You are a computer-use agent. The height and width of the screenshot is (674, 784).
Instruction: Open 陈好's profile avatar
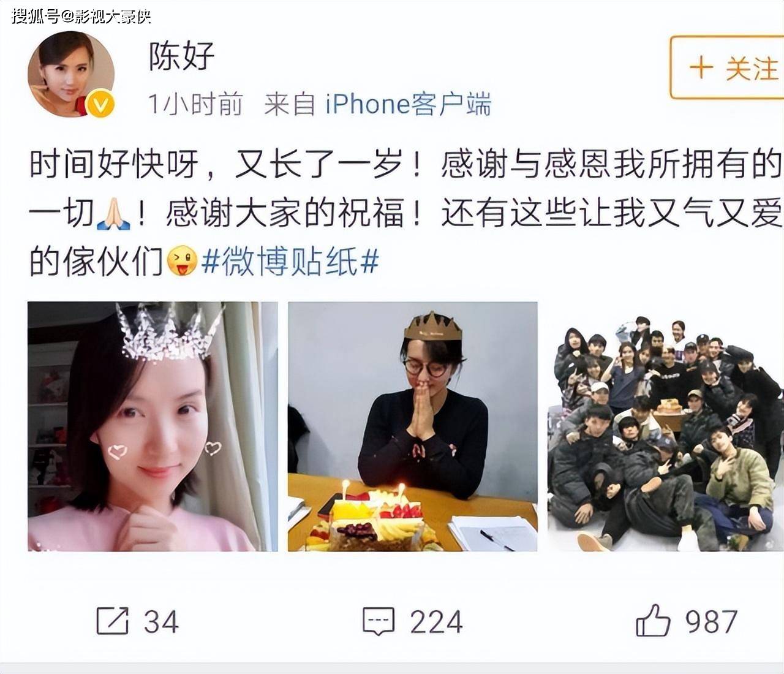(71, 75)
